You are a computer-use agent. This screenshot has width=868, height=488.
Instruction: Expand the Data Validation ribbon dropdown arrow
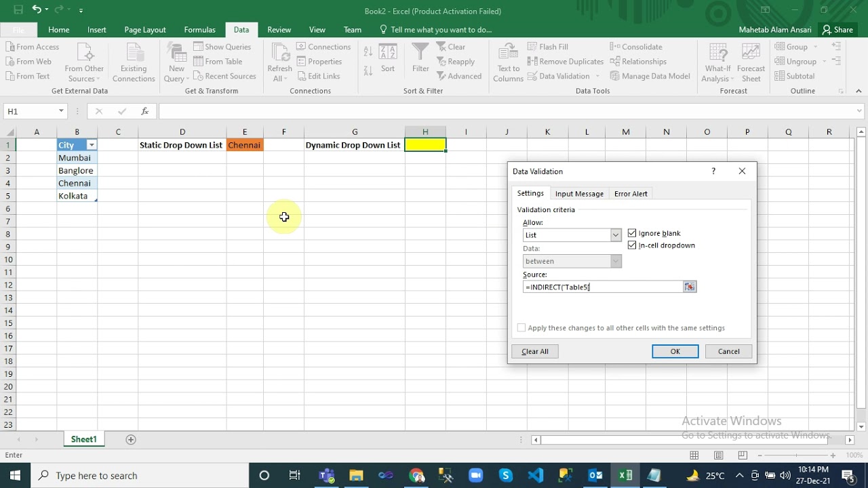pyautogui.click(x=597, y=76)
